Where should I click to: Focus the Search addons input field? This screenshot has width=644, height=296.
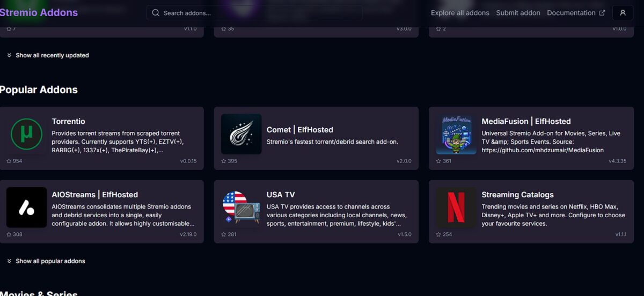click(254, 13)
